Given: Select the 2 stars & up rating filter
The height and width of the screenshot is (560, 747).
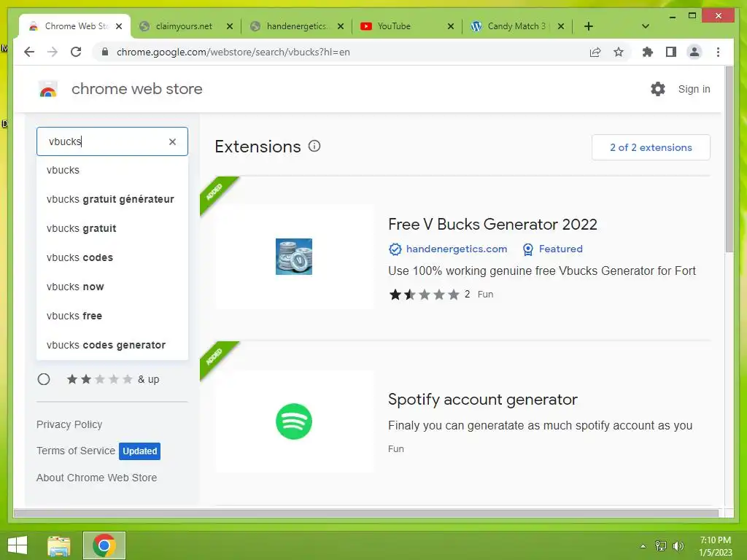Looking at the screenshot, I should (x=43, y=379).
